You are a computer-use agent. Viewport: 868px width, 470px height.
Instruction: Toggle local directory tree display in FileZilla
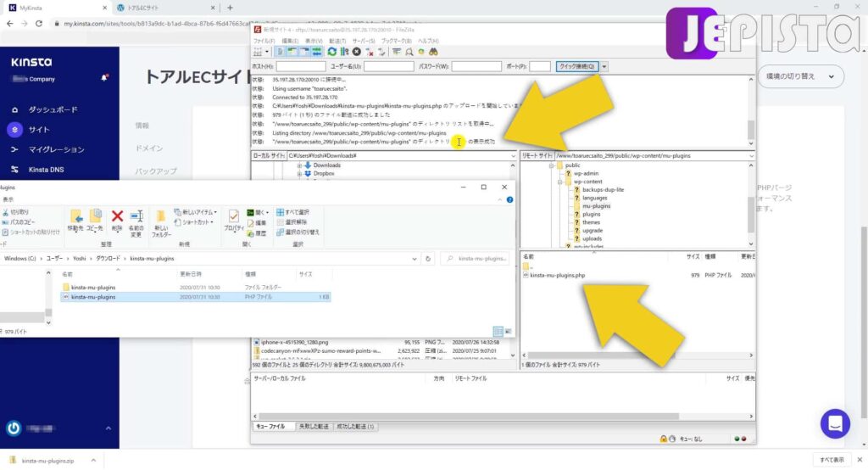pos(292,52)
